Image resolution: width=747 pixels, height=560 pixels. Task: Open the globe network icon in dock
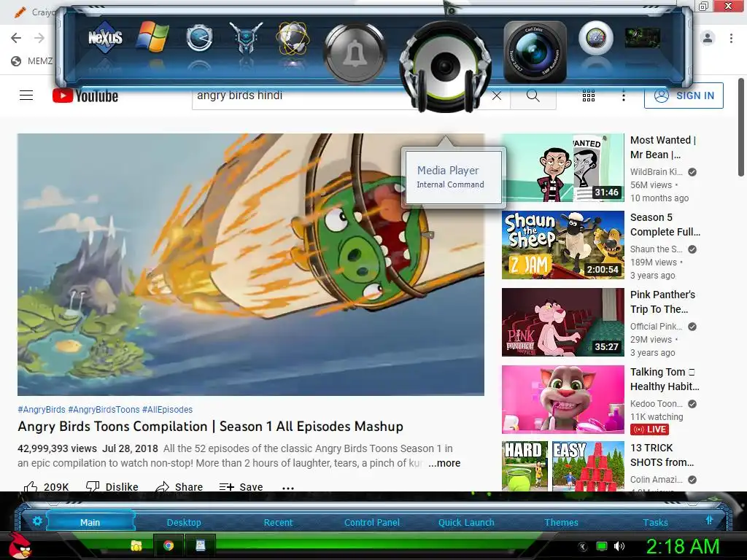[x=293, y=38]
